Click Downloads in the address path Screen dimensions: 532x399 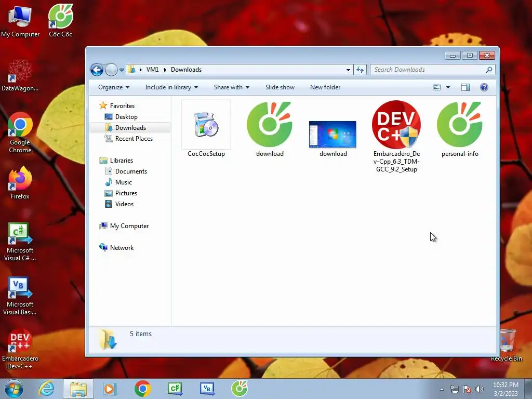[x=187, y=70]
